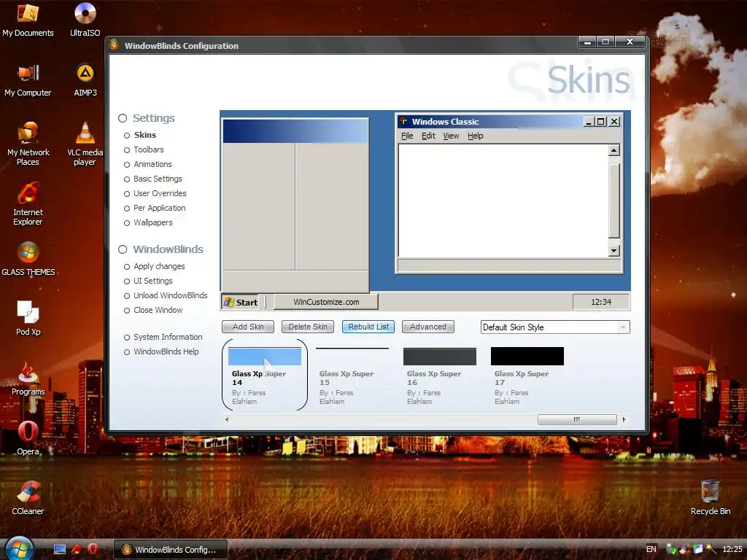Open Internet Explorer desktop icon
This screenshot has width=747, height=560.
tap(28, 204)
